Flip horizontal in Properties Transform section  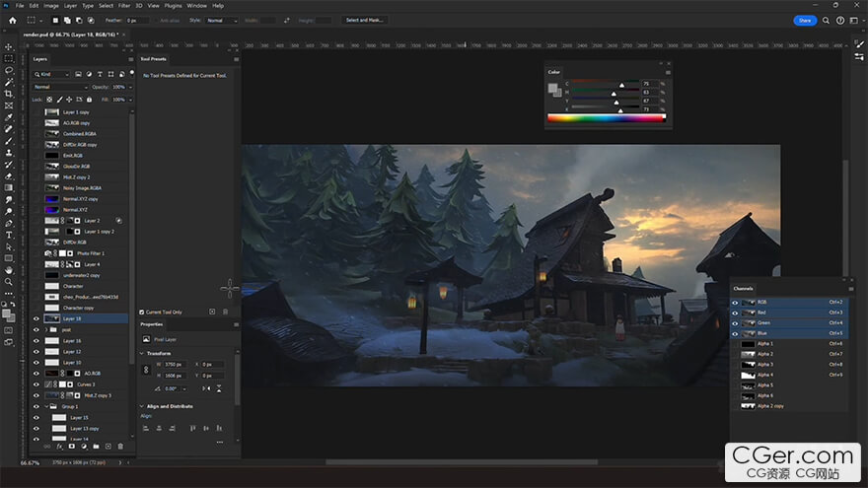pos(206,388)
